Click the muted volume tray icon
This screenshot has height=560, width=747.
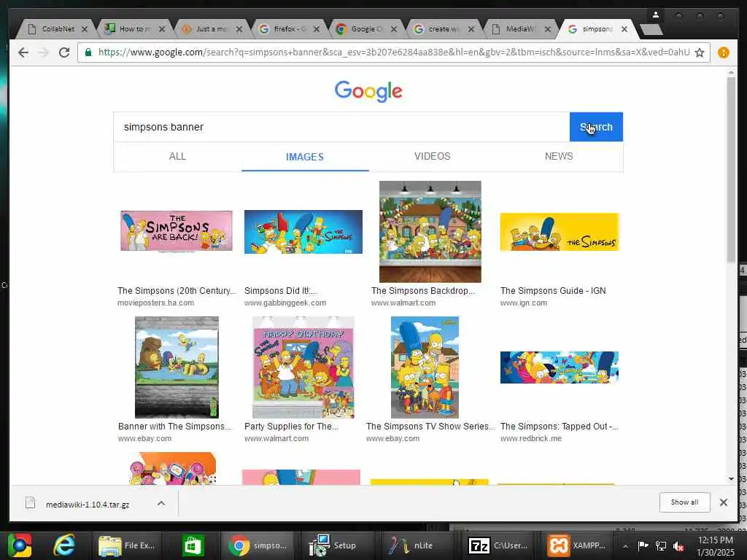tap(678, 546)
